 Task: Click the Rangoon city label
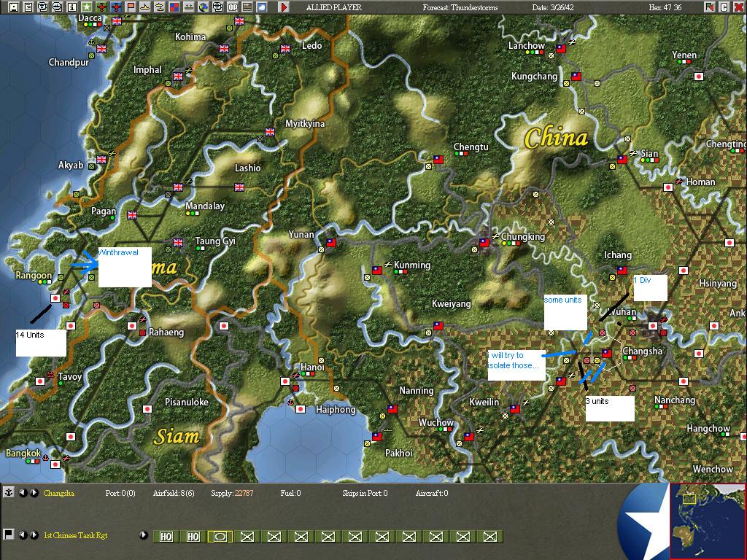(34, 275)
